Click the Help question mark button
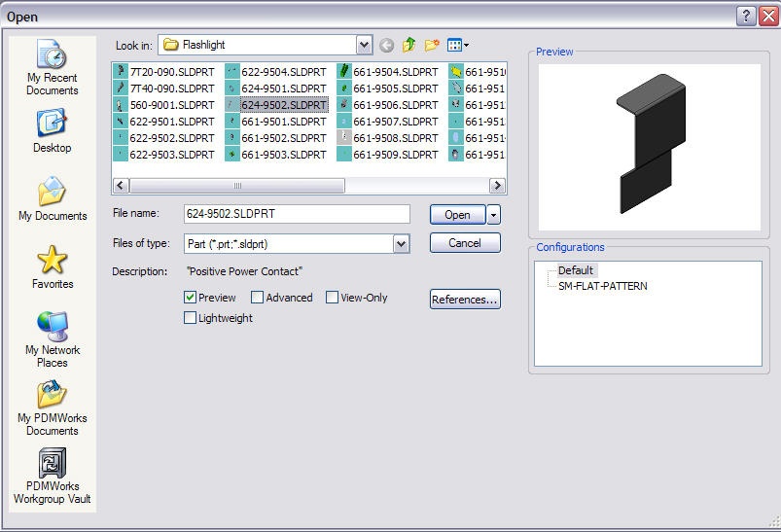Screen dimensions: 781x532 [746, 17]
